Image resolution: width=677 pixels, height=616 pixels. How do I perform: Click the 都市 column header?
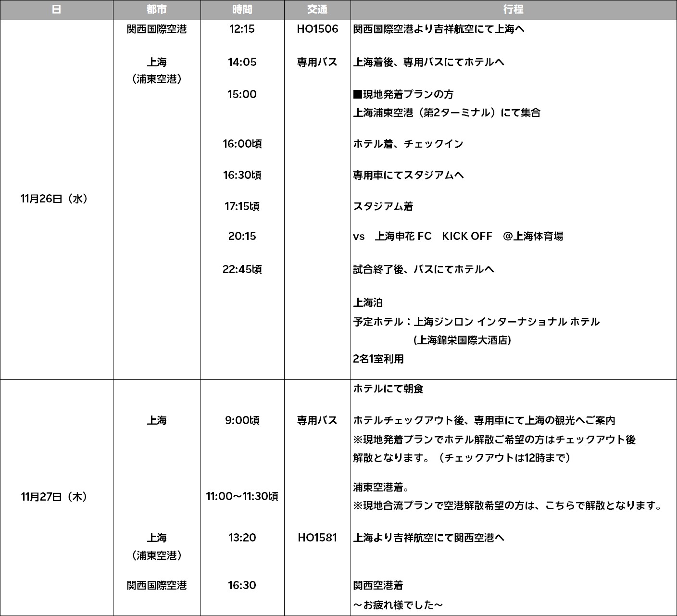(x=156, y=10)
